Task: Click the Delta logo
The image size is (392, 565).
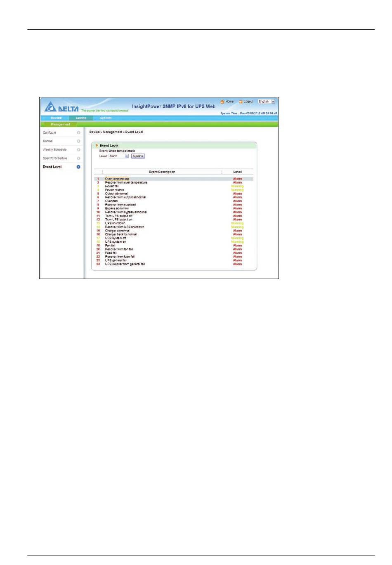Action: 61,107
